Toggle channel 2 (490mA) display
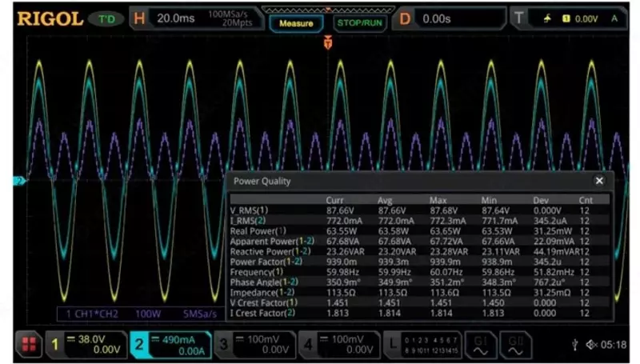The height and width of the screenshot is (364, 640). [171, 345]
